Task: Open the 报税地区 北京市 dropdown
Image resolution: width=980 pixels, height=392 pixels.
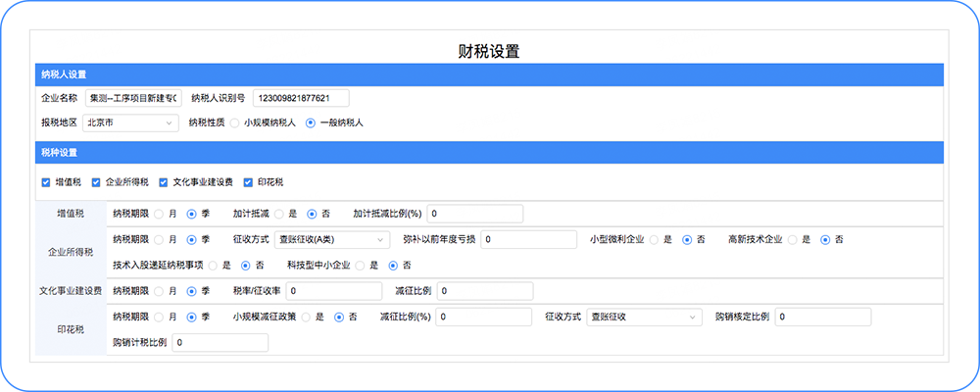Action: click(130, 122)
